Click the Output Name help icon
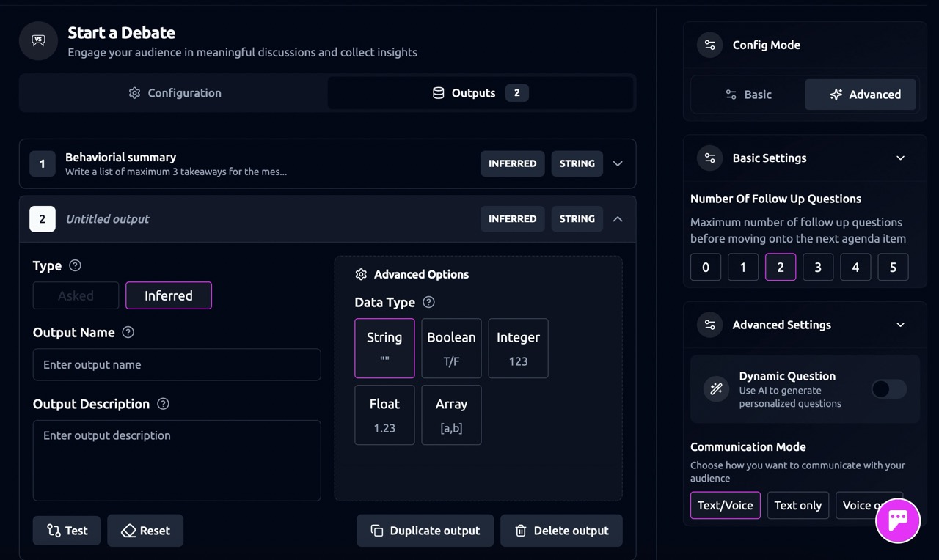This screenshot has width=939, height=560. tap(128, 333)
